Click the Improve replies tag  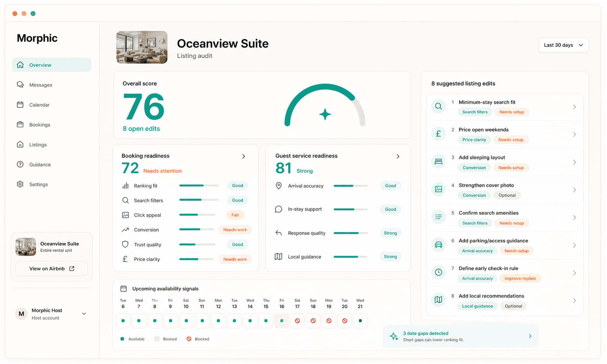point(520,278)
